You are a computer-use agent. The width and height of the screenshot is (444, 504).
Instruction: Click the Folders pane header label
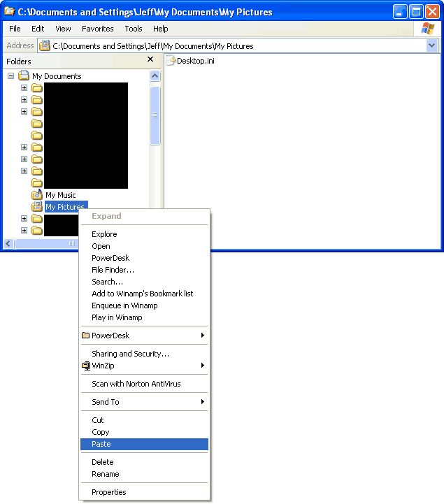coord(19,62)
